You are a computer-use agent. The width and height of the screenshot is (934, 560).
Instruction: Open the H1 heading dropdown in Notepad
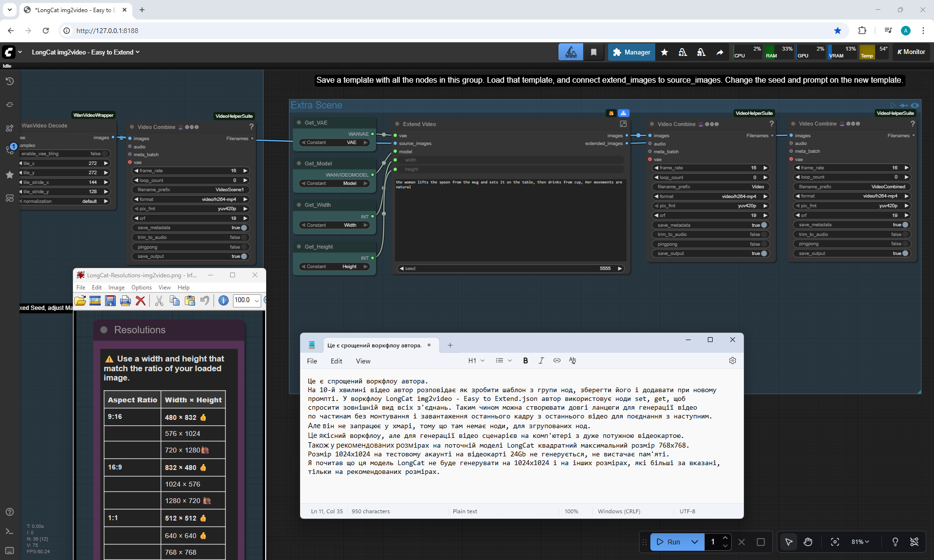coord(476,361)
